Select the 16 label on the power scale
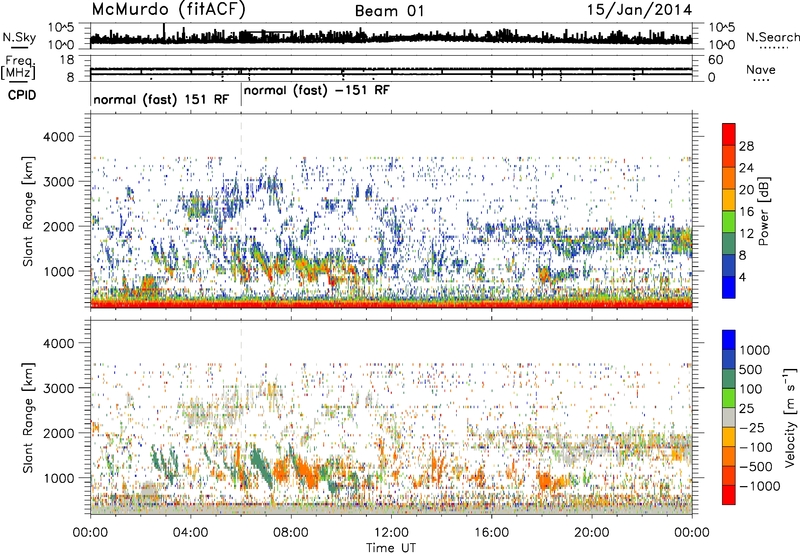The image size is (800, 554). tap(746, 212)
